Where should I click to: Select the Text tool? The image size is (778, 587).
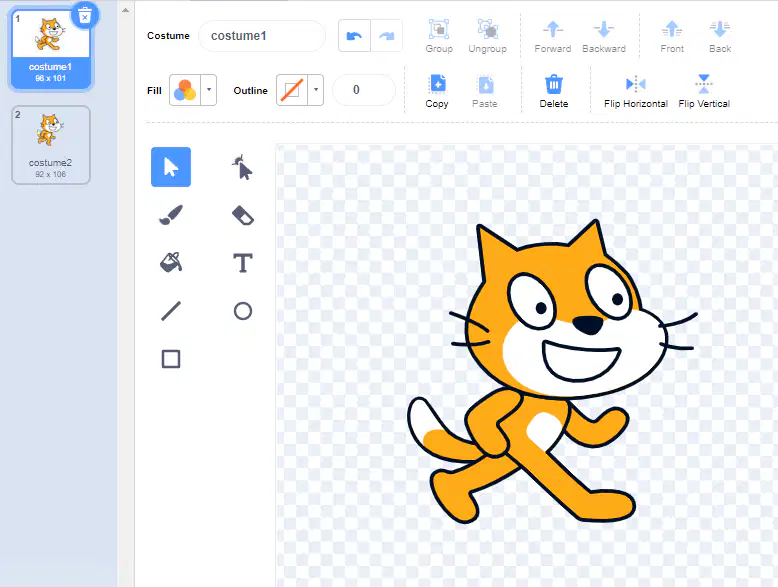(243, 262)
